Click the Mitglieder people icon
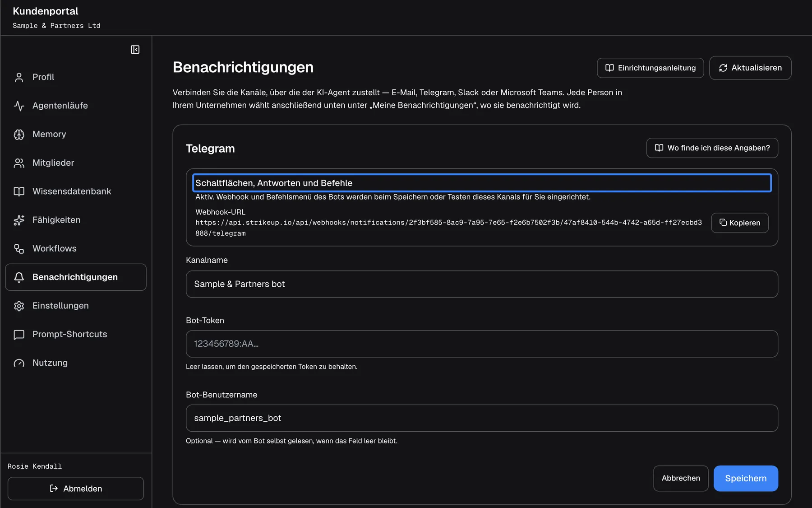 point(19,163)
